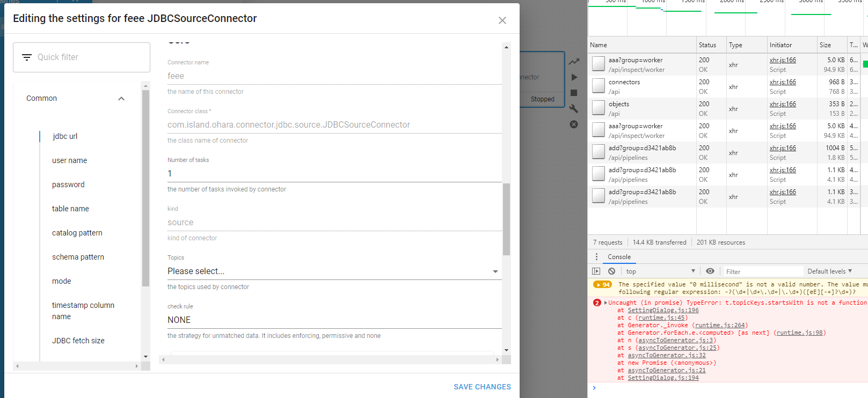Select timestamp column name setting
This screenshot has width=868, height=398.
click(x=83, y=311)
